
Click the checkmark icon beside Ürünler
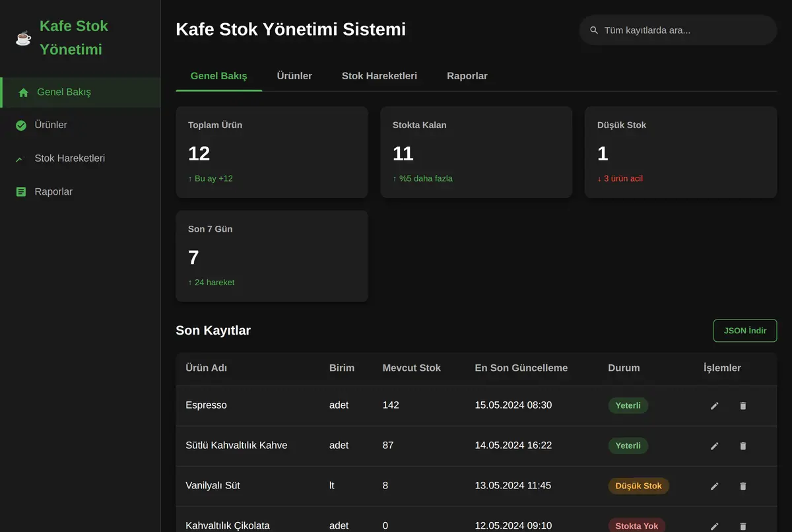coord(21,125)
